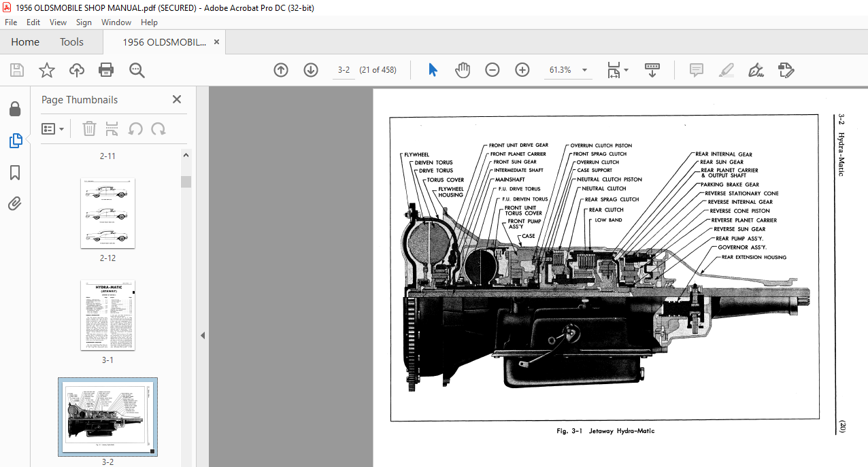Viewport: 868px width, 467px height.
Task: Open the Edit menu
Action: point(33,22)
